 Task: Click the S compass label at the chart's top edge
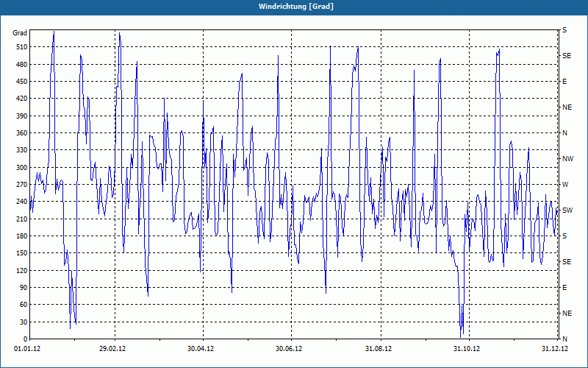pyautogui.click(x=564, y=30)
